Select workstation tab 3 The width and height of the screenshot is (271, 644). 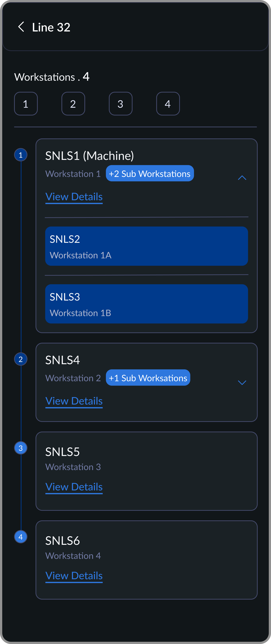[121, 104]
